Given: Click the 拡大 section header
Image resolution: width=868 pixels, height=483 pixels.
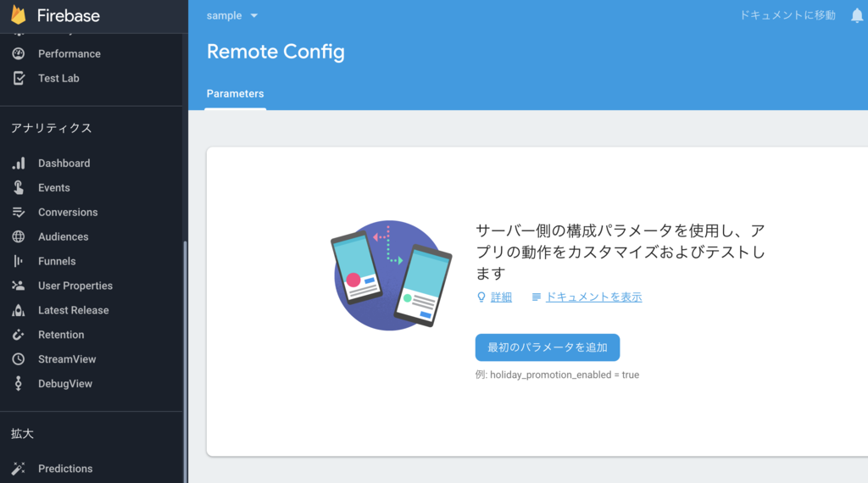Looking at the screenshot, I should (x=23, y=434).
